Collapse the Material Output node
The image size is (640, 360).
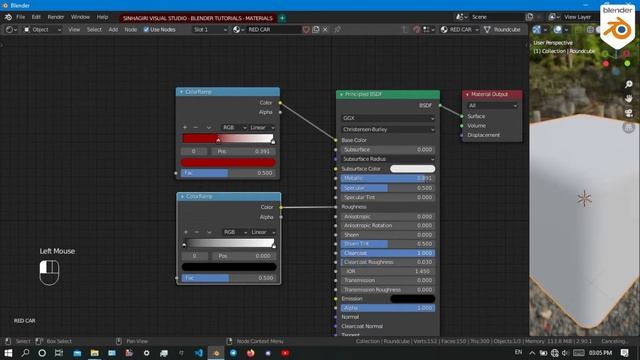[x=467, y=94]
